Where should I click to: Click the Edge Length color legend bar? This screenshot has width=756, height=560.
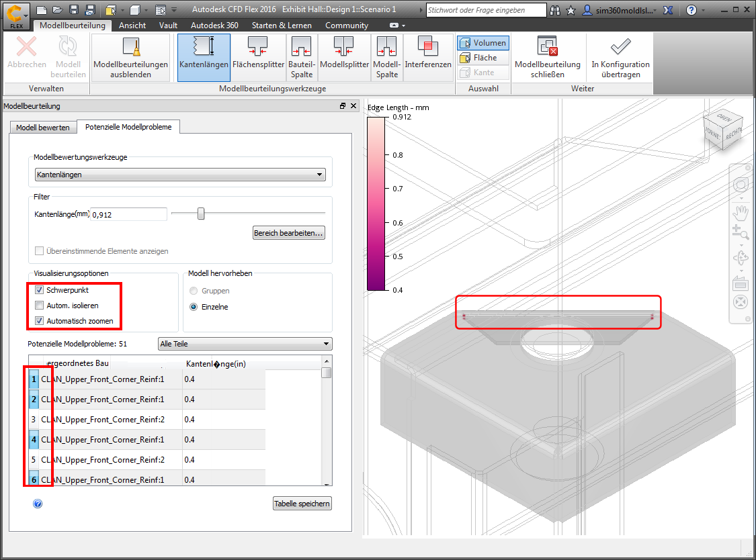point(376,204)
